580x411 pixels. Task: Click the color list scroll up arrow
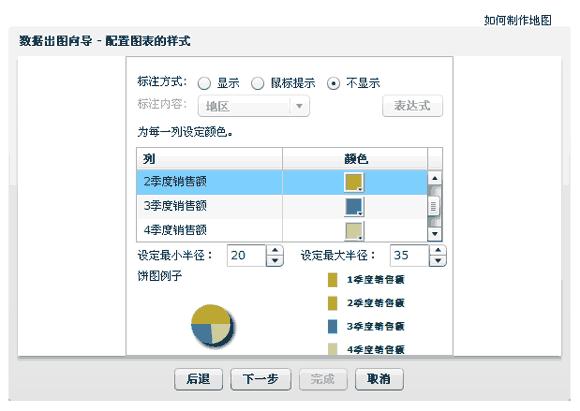pos(435,178)
